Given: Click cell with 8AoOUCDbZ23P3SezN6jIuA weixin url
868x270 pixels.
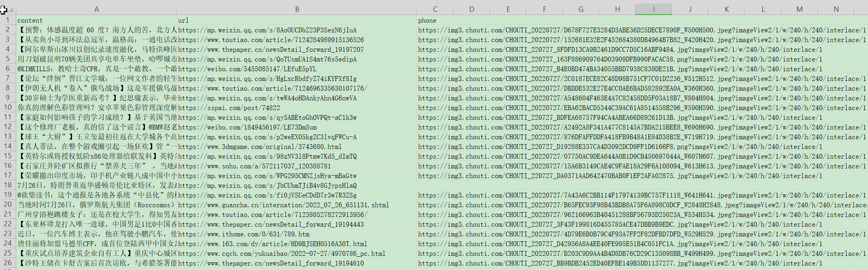Looking at the screenshot, I should pos(297,30).
